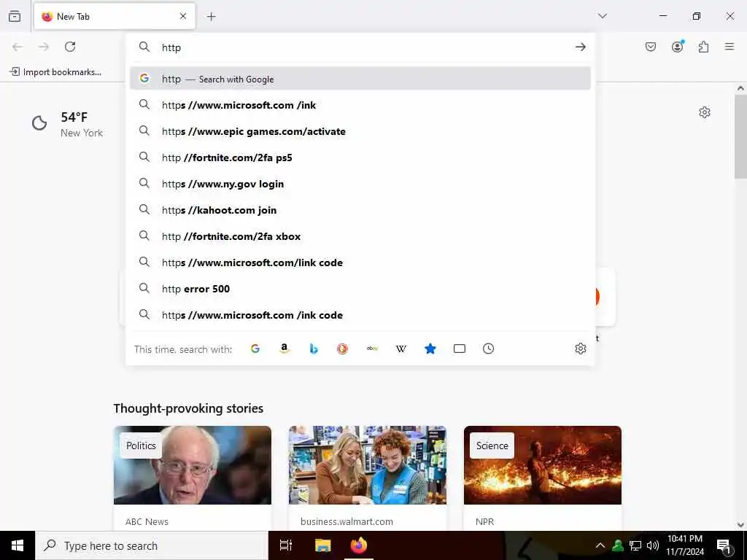Viewport: 747px width, 560px height.
Task: Click page vertical scrollbar thumb
Action: click(x=740, y=137)
